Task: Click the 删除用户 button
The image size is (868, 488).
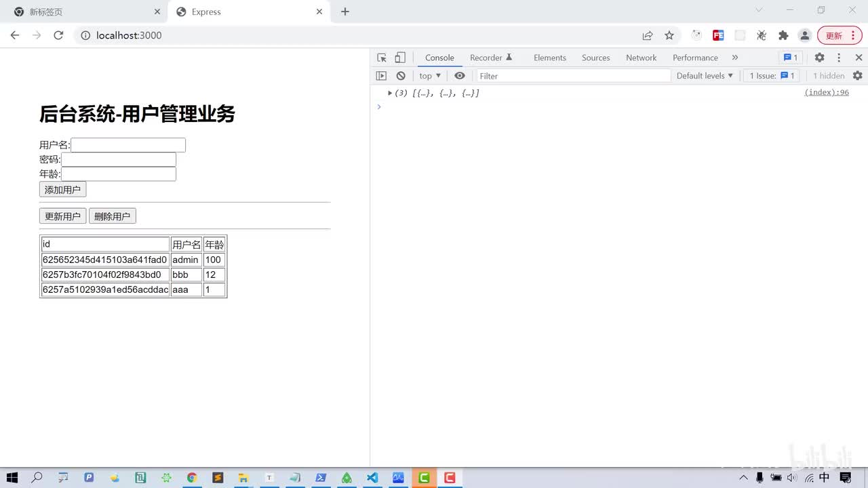Action: (x=113, y=216)
